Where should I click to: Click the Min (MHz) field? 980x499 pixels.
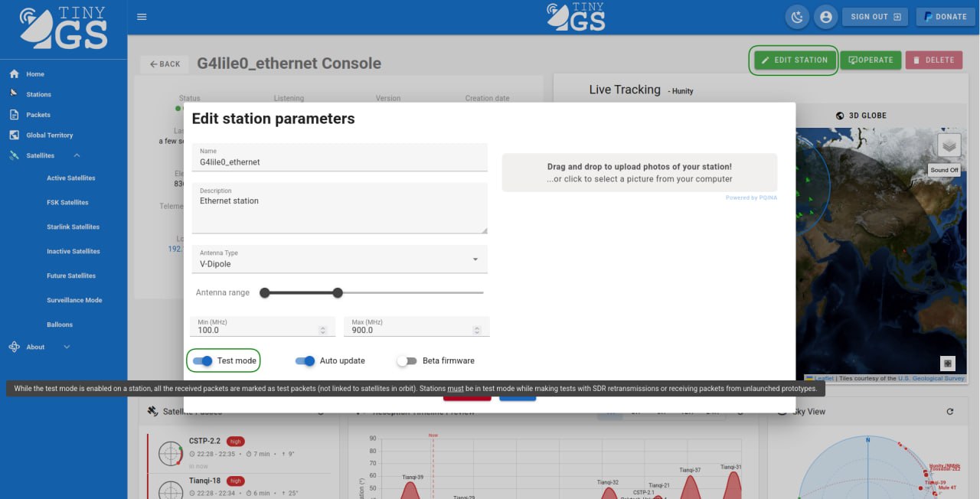click(263, 327)
